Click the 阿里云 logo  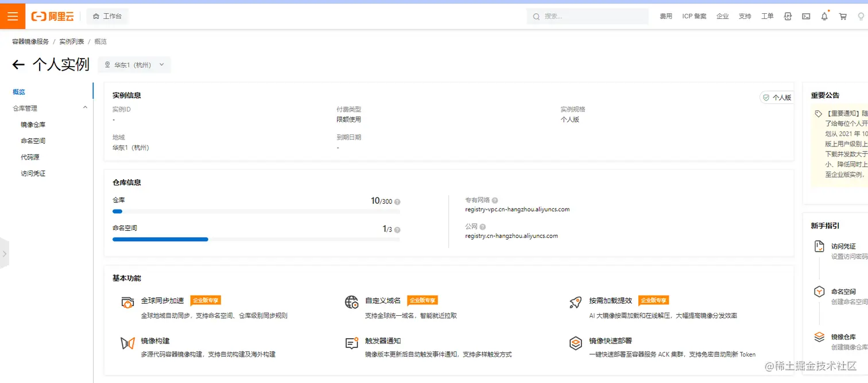[53, 16]
